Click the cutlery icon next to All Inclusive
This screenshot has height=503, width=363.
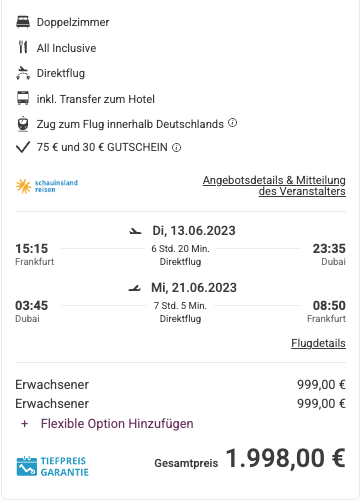coord(23,47)
